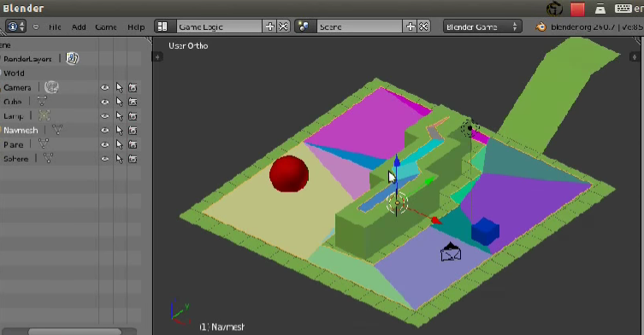
Task: Open the Blender Game engine dropdown
Action: point(482,26)
